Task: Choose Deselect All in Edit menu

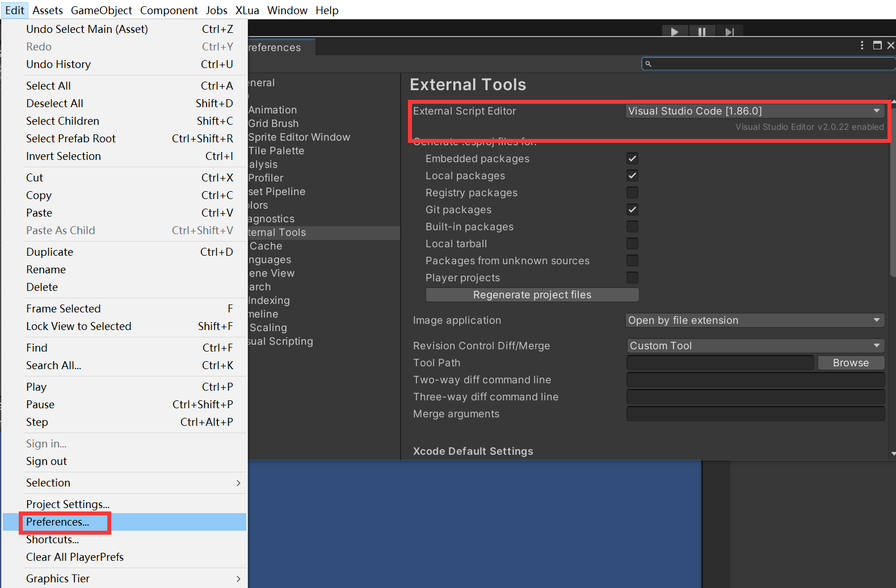Action: pos(125,103)
